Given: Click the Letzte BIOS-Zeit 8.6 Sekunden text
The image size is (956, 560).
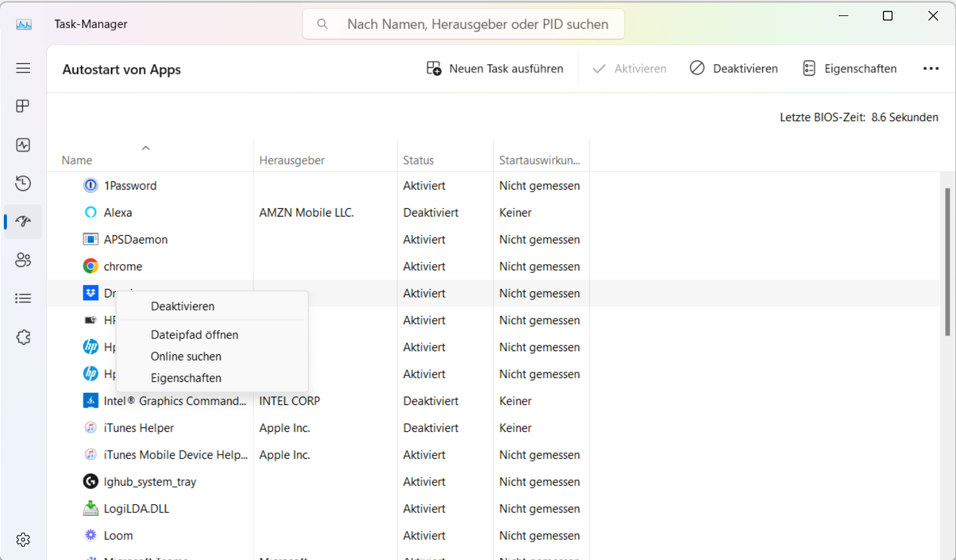Looking at the screenshot, I should [859, 117].
